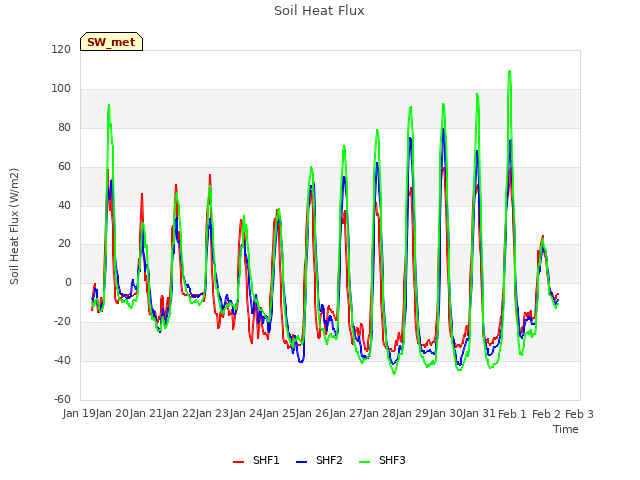Image resolution: width=640 pixels, height=480 pixels.
Task: Click the green SHF3 peak near Jan 20
Action: coord(109,105)
